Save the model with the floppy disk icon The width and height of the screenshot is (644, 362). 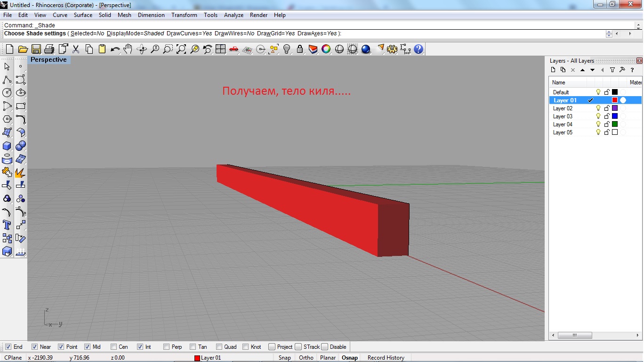(36, 49)
